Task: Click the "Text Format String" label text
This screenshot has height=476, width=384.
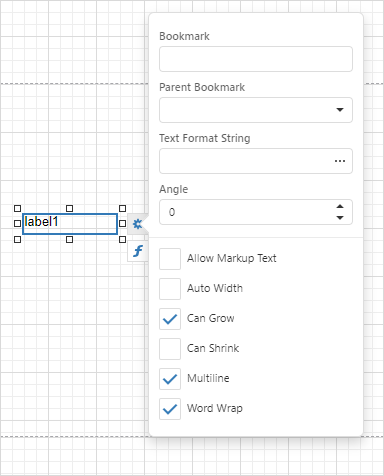Action: (x=205, y=138)
